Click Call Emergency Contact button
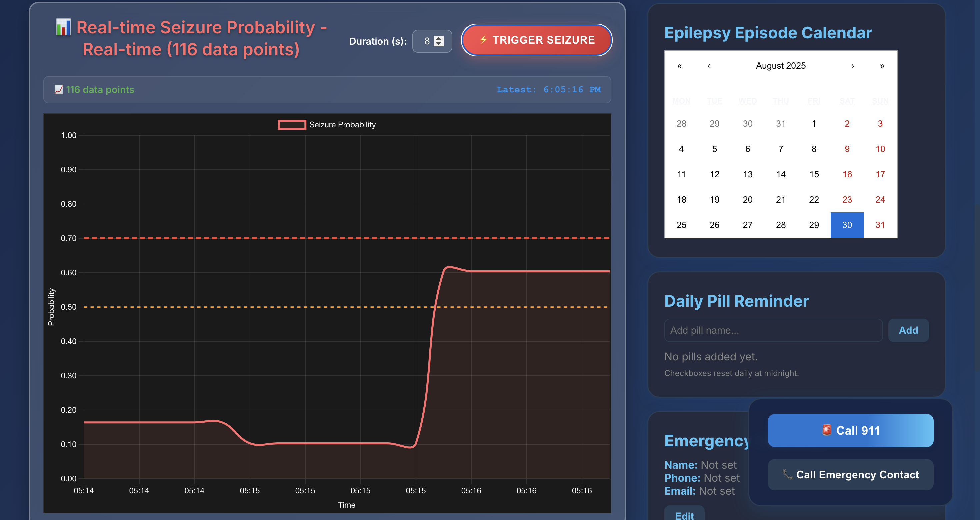This screenshot has height=520, width=980. tap(850, 475)
